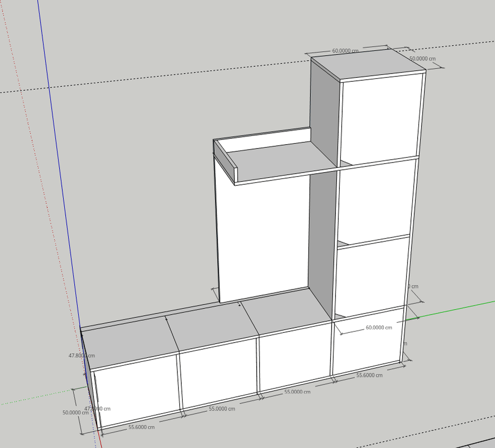The height and width of the screenshot is (448, 495).
Task: Click the upper 47.8000 cm label at left
Action: (77, 356)
